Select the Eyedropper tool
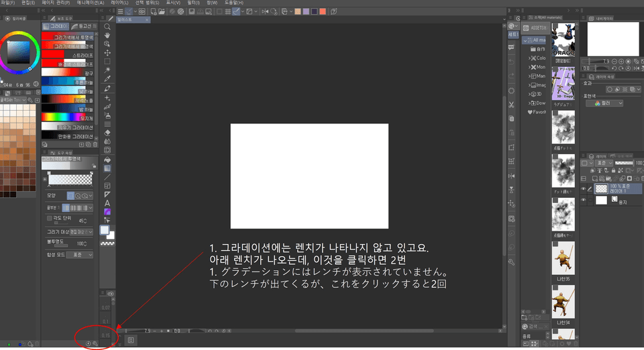 pyautogui.click(x=107, y=78)
